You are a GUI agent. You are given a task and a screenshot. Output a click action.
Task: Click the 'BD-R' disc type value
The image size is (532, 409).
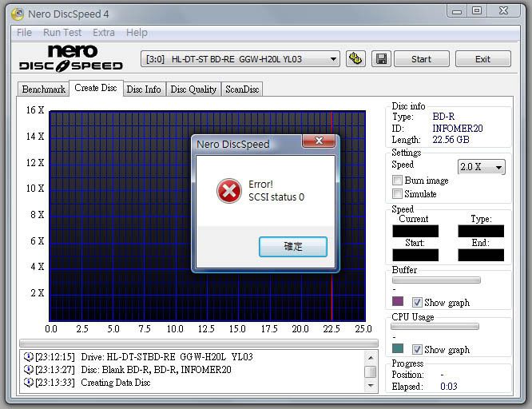pos(443,117)
